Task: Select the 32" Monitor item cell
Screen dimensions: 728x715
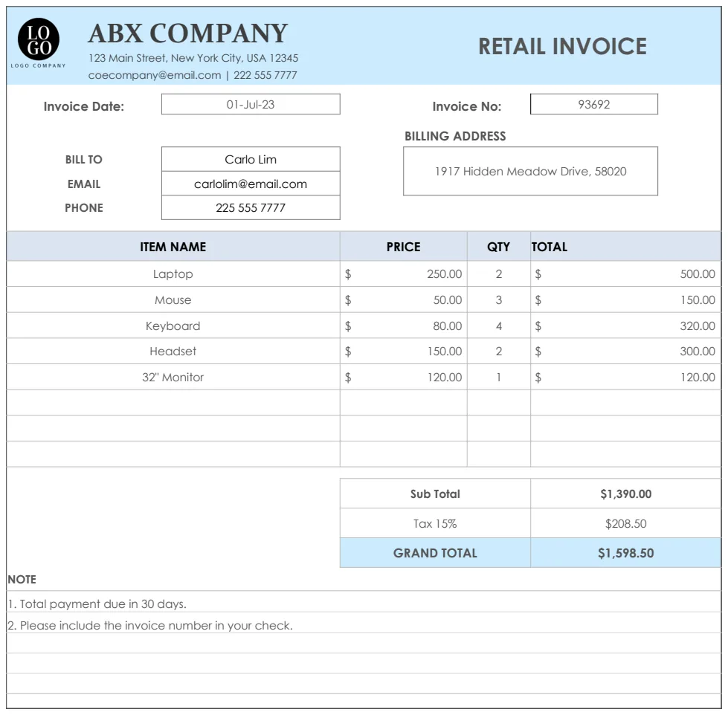Action: pyautogui.click(x=173, y=378)
